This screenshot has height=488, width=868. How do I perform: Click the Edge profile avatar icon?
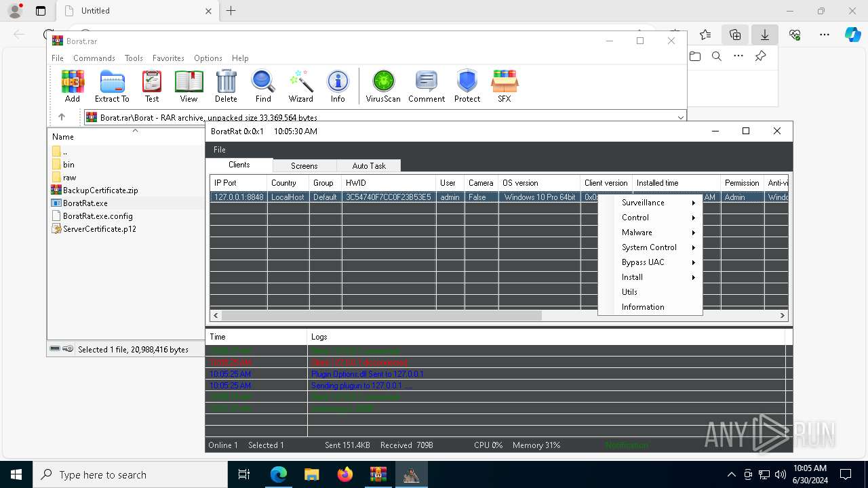tap(15, 11)
